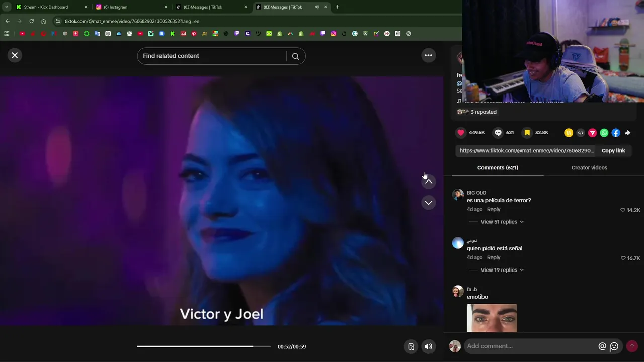Save video with the bookmark icon

(x=527, y=133)
